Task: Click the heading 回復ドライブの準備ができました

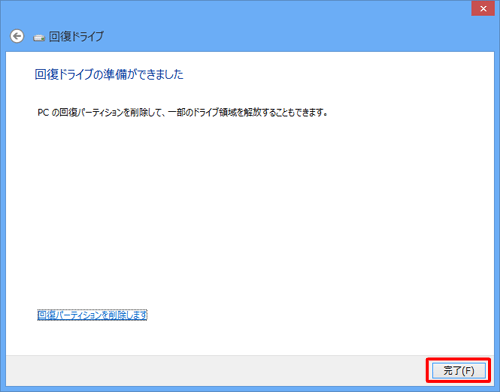Action: point(109,74)
